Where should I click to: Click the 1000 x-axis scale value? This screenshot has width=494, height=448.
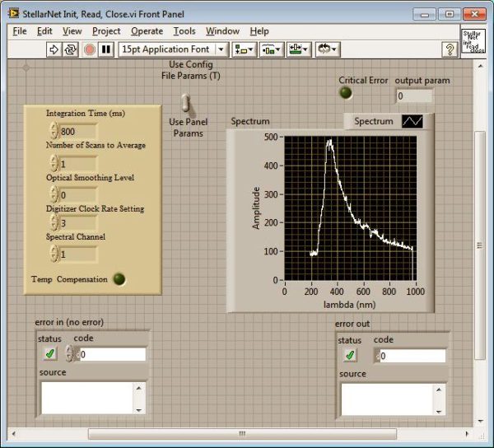point(416,292)
